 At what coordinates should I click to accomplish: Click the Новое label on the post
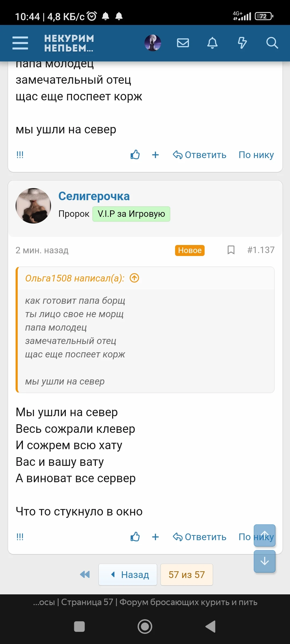189,250
